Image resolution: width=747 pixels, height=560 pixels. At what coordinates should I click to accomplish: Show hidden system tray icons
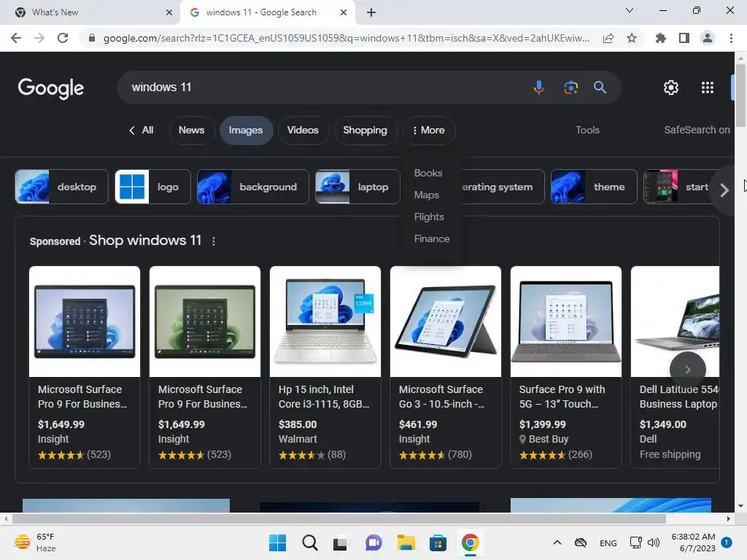[x=557, y=542]
